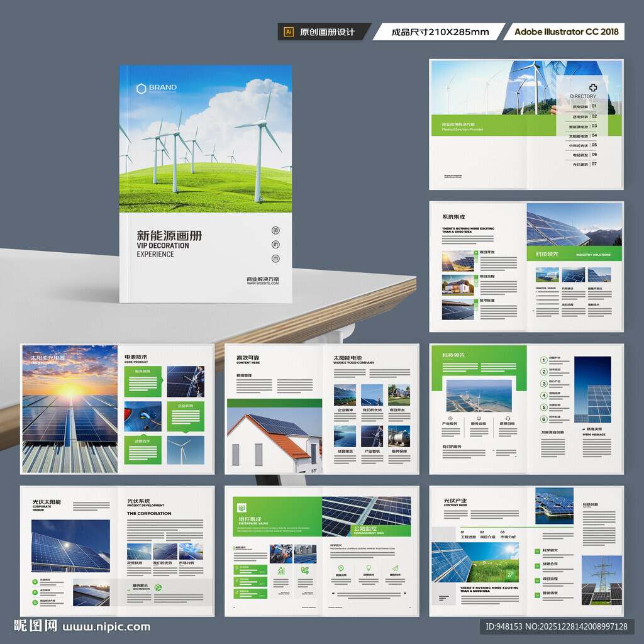Click the power transmission tower photo
644x644 pixels.
coord(601,580)
